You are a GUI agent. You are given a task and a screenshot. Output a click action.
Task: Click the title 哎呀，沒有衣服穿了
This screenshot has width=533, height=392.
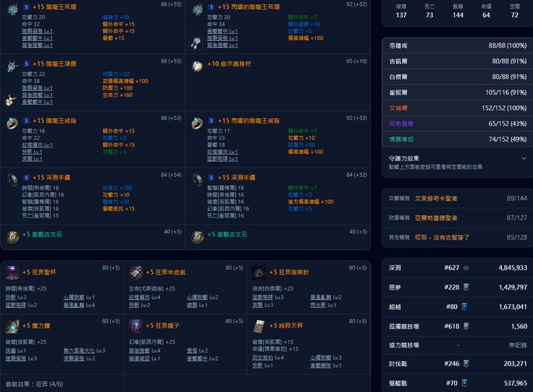[x=442, y=237]
